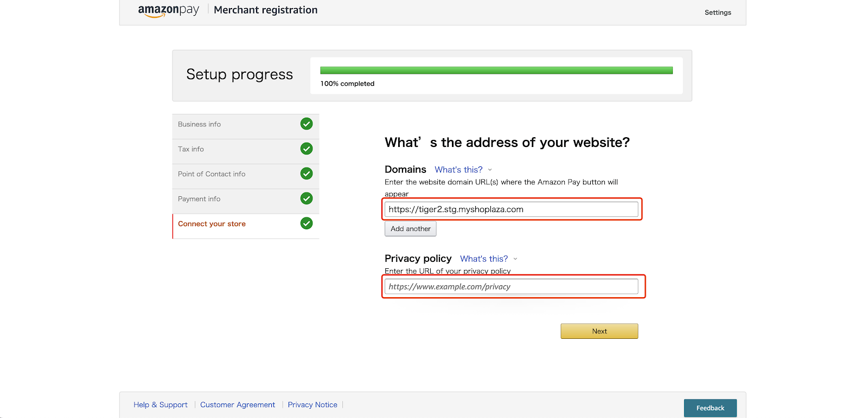Click the Tax info green checkmark icon
This screenshot has width=868, height=418.
(x=307, y=149)
